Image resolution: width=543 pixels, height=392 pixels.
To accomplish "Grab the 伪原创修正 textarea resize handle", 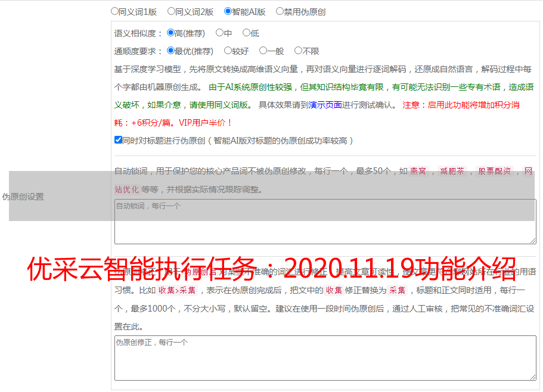I will 533,377.
